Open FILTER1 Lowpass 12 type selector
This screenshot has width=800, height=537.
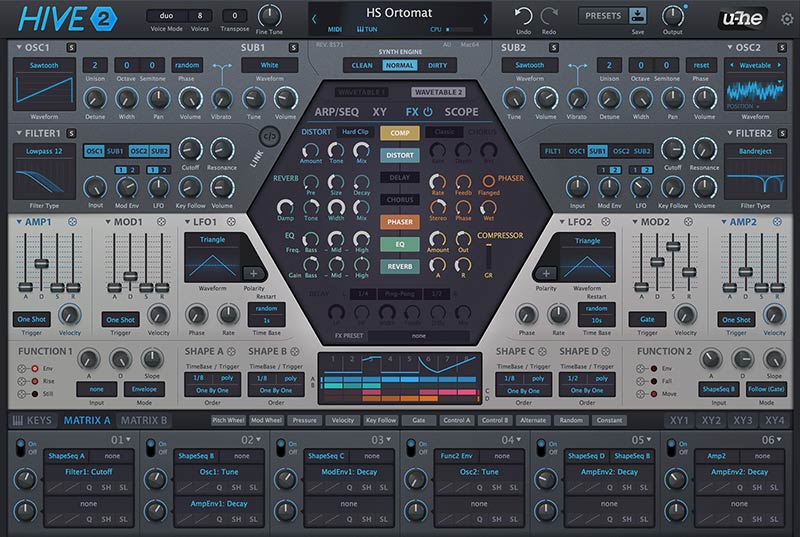click(44, 151)
